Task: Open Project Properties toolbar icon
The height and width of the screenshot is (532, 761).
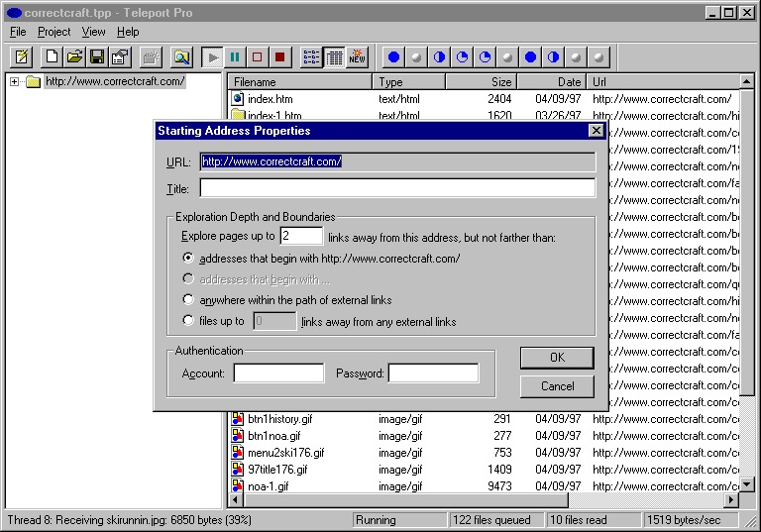Action: (x=120, y=57)
